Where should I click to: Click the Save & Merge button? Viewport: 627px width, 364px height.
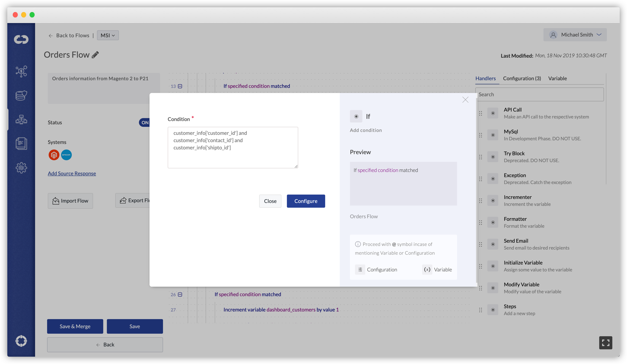pyautogui.click(x=75, y=326)
